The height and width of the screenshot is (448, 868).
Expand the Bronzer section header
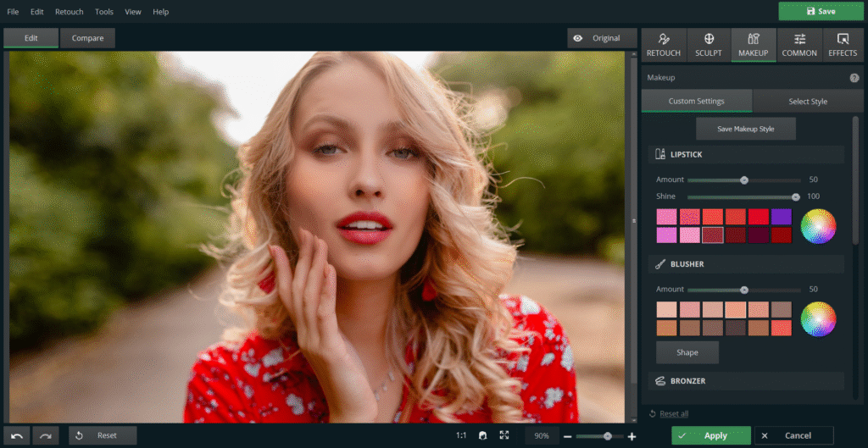(746, 381)
